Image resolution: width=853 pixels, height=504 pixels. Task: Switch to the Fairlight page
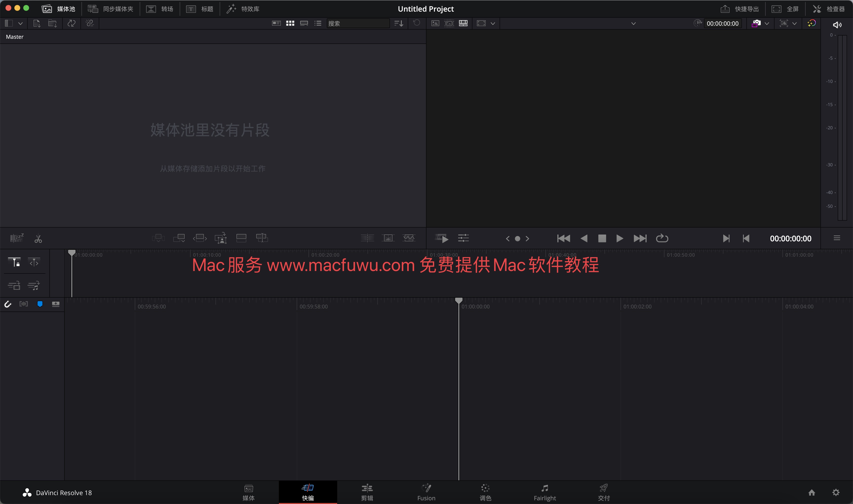[545, 492]
